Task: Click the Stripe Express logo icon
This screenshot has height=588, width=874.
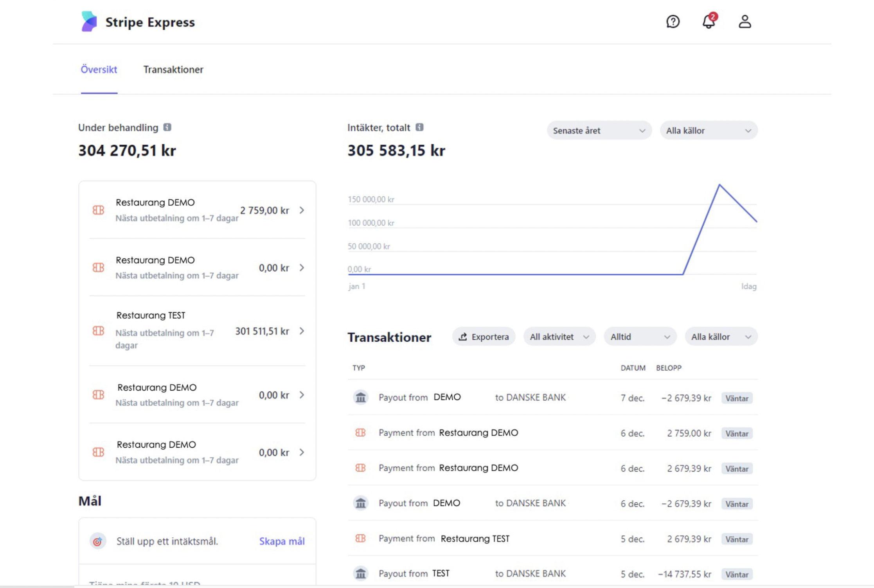Action: click(89, 22)
